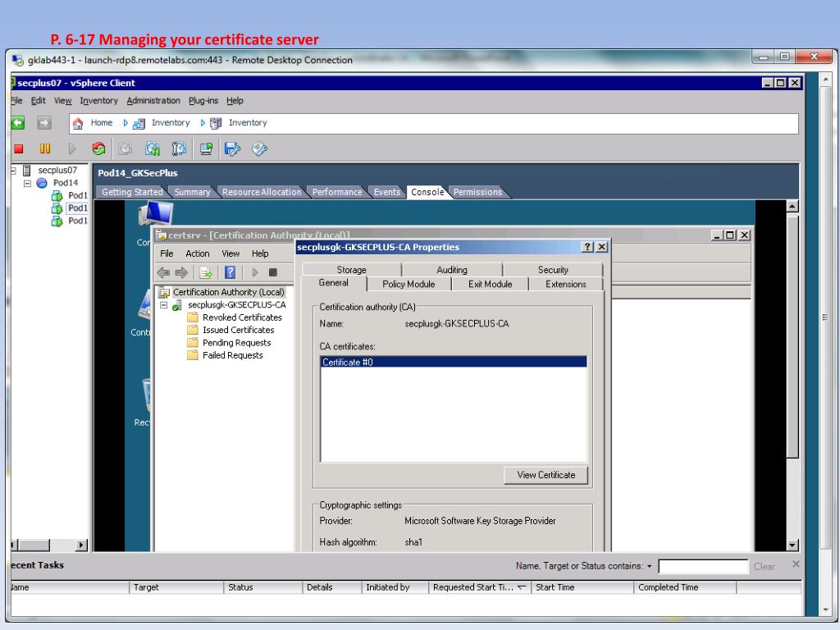Click the gray forward navigation arrow in vSphere
This screenshot has height=630, width=840.
(44, 123)
